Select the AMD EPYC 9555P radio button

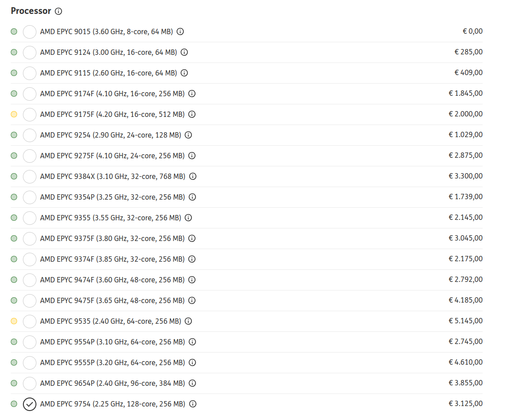[x=29, y=362]
